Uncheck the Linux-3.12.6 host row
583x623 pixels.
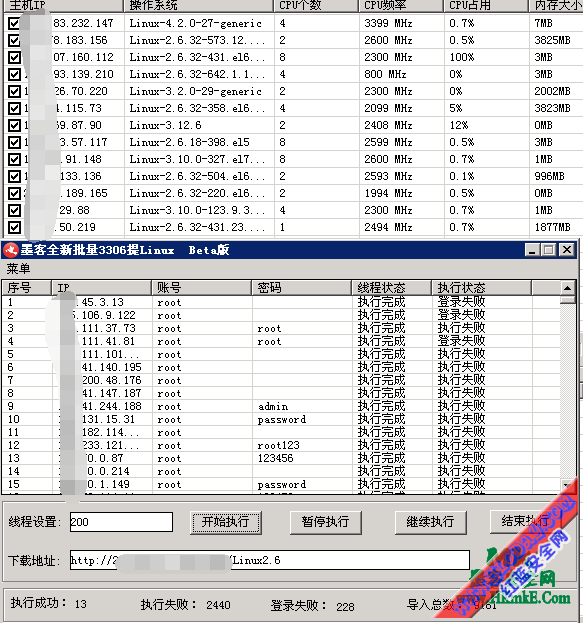14,126
